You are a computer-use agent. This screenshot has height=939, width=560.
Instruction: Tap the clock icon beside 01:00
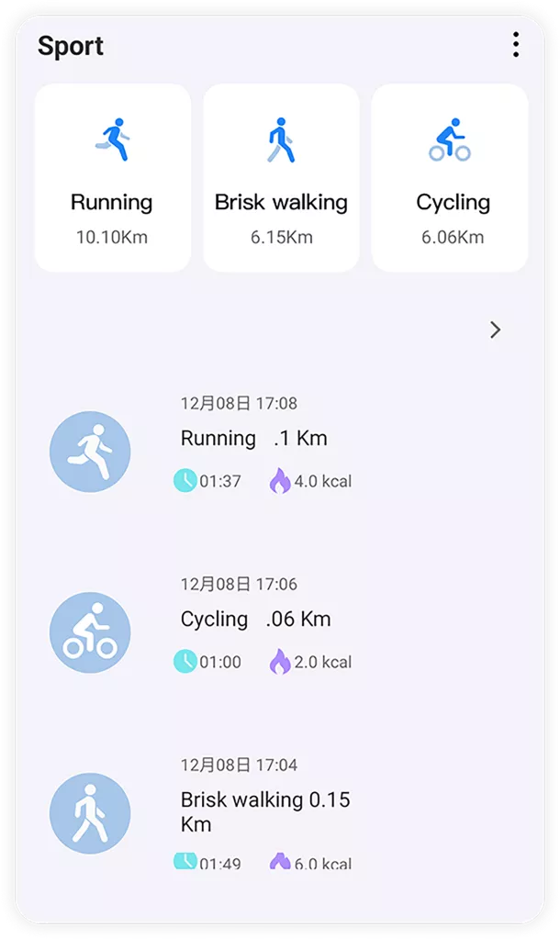(185, 661)
